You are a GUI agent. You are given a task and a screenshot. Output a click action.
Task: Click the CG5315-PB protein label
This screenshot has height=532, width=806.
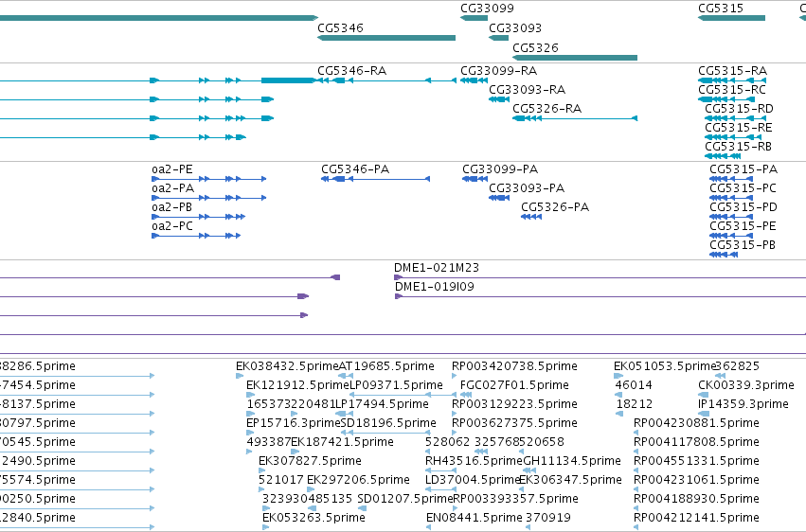pos(743,245)
